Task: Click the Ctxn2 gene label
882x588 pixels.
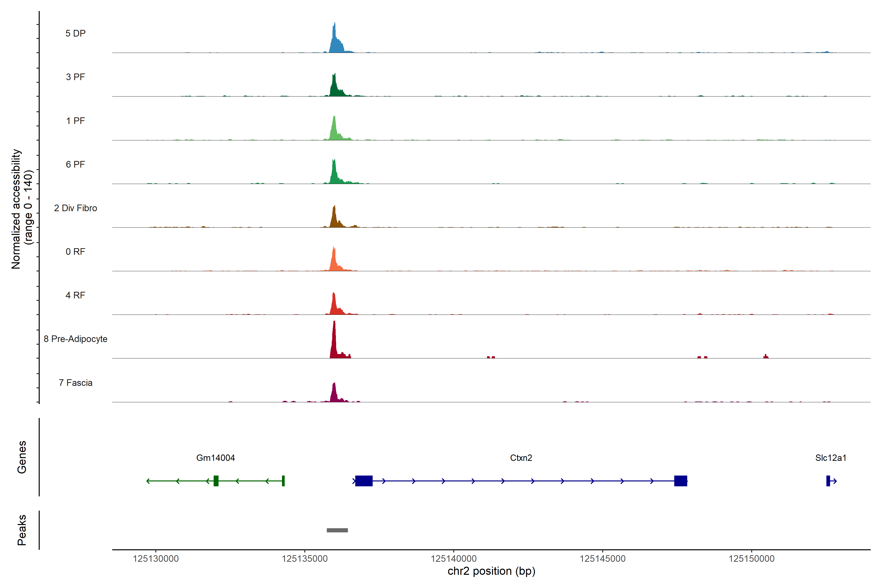Action: (x=521, y=458)
